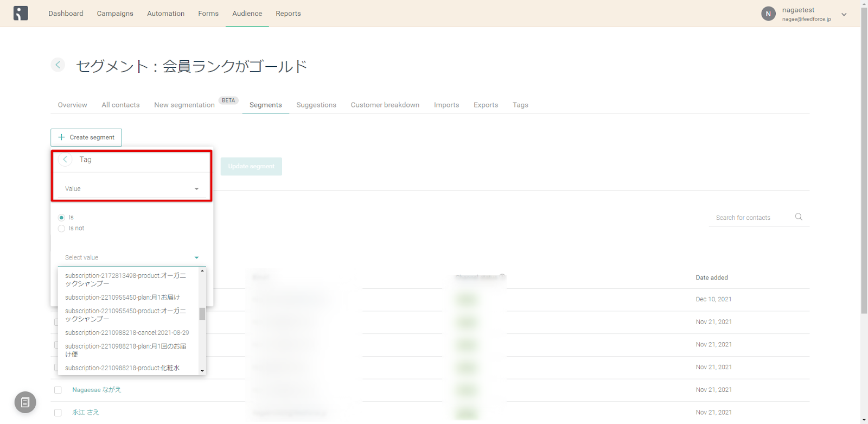Open the Select value dropdown
Screen dimensions: 868x424
pos(132,257)
